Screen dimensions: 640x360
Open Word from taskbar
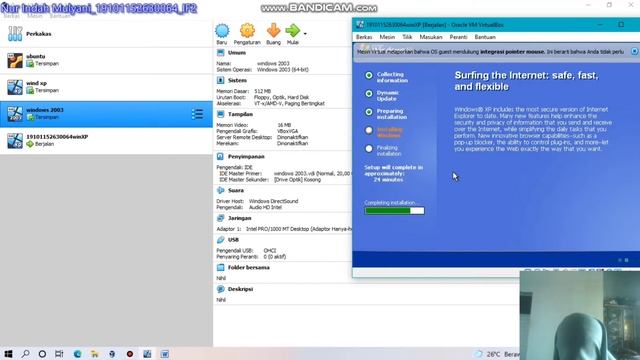(x=164, y=354)
